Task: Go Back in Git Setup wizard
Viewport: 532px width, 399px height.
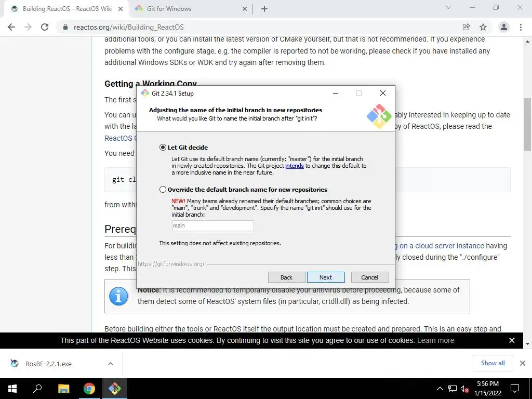Action: (287, 277)
